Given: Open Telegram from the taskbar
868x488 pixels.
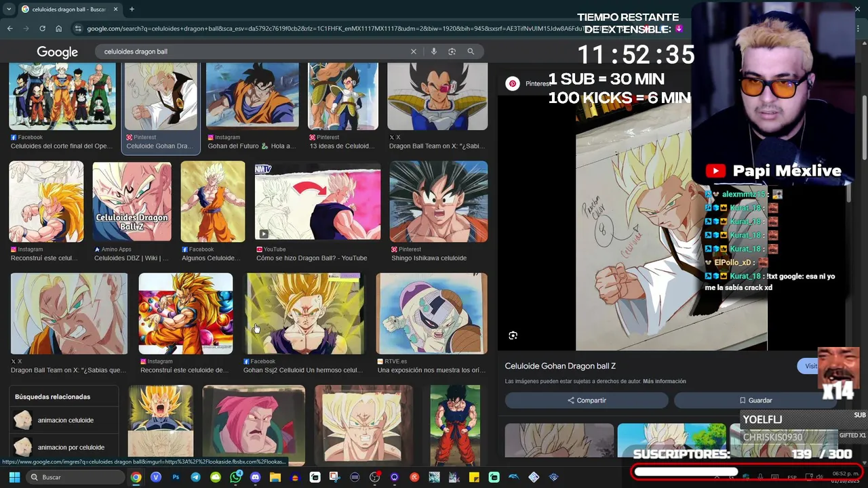Looking at the screenshot, I should [x=195, y=477].
